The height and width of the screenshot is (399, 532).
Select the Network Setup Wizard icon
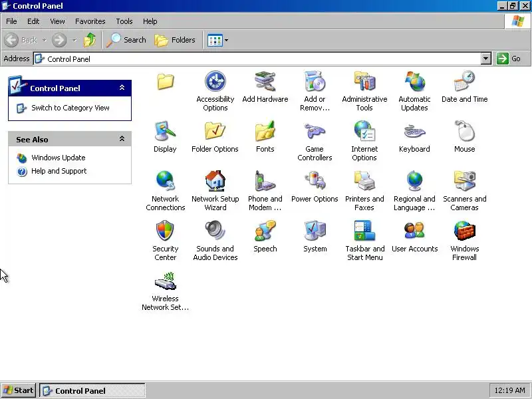(215, 181)
